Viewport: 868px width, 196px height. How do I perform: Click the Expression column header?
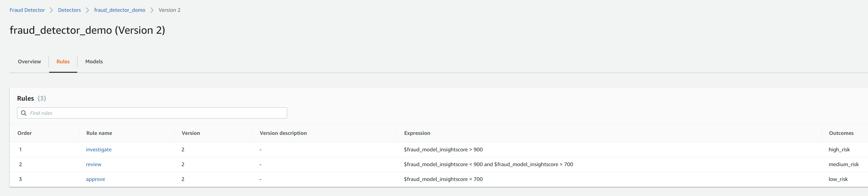tap(417, 133)
